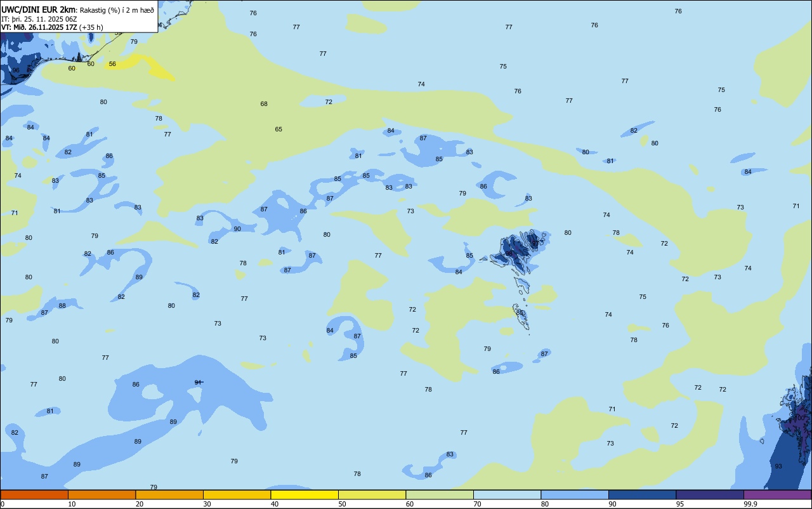Select the 90–95 dark blue legend swatch
Image resolution: width=812 pixels, height=509 pixels.
pos(642,494)
